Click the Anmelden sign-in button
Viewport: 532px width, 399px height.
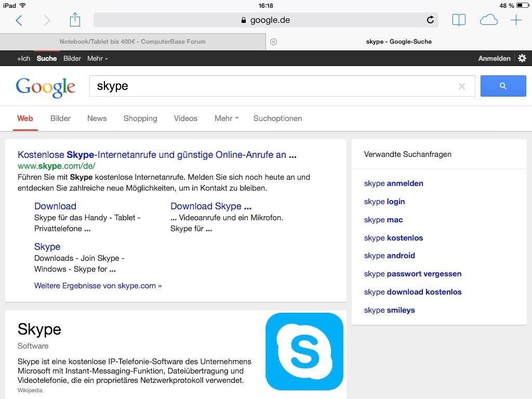pyautogui.click(x=494, y=58)
